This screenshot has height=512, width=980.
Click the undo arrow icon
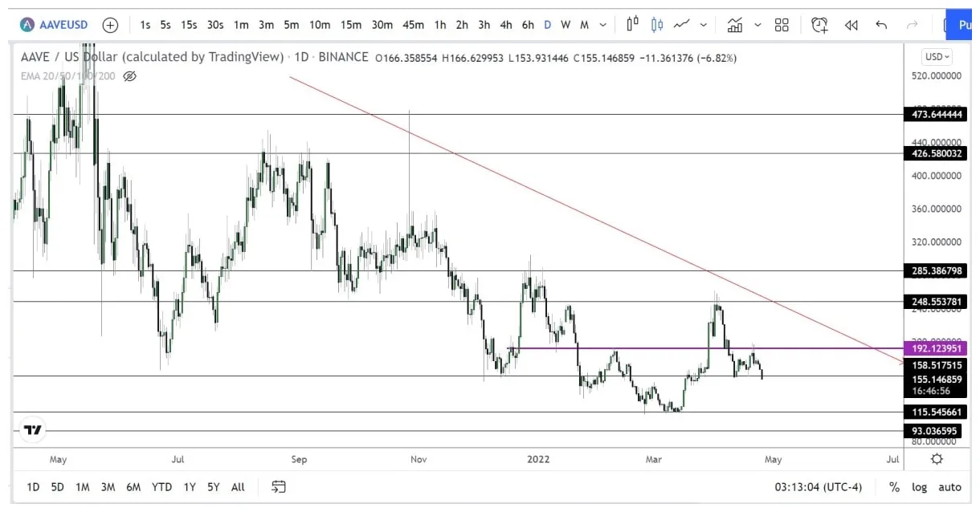[881, 25]
